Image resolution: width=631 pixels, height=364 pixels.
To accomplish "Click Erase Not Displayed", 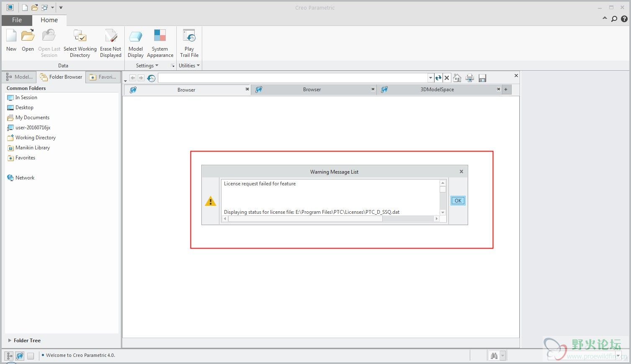I will 111,43.
